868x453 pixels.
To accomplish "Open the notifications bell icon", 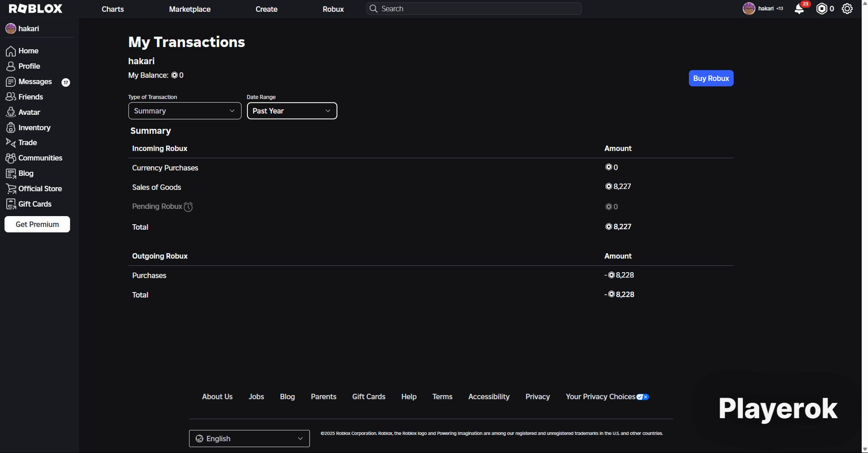I will point(800,9).
